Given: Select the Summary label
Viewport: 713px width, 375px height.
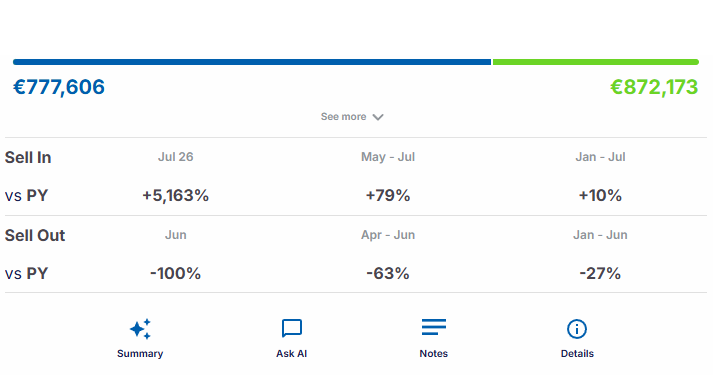Looking at the screenshot, I should [x=140, y=354].
